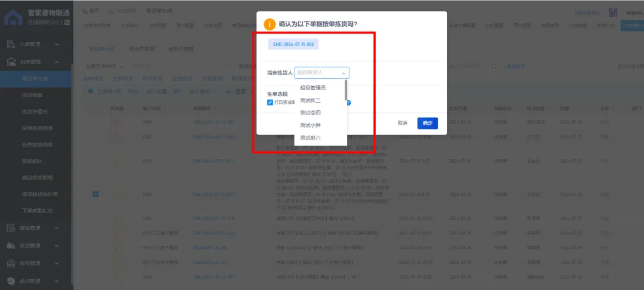Select 测试张三 from picker list
Image resolution: width=644 pixels, height=290 pixels.
[310, 100]
